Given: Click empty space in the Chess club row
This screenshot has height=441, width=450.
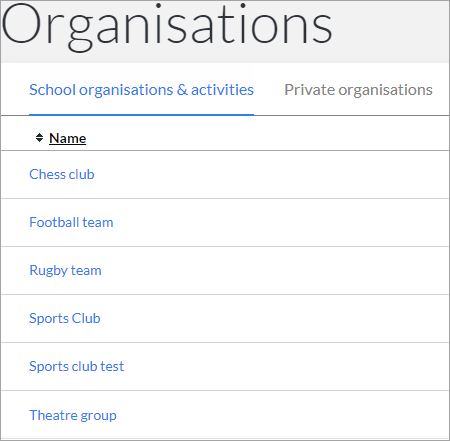Looking at the screenshot, I should (x=267, y=175).
